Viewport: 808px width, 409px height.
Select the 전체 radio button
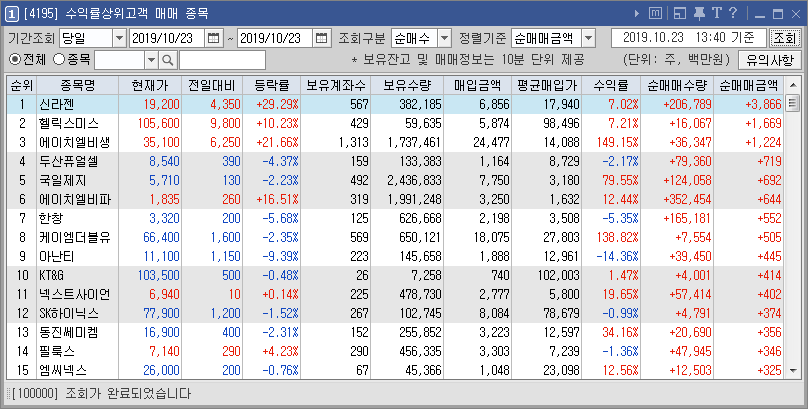coord(15,61)
